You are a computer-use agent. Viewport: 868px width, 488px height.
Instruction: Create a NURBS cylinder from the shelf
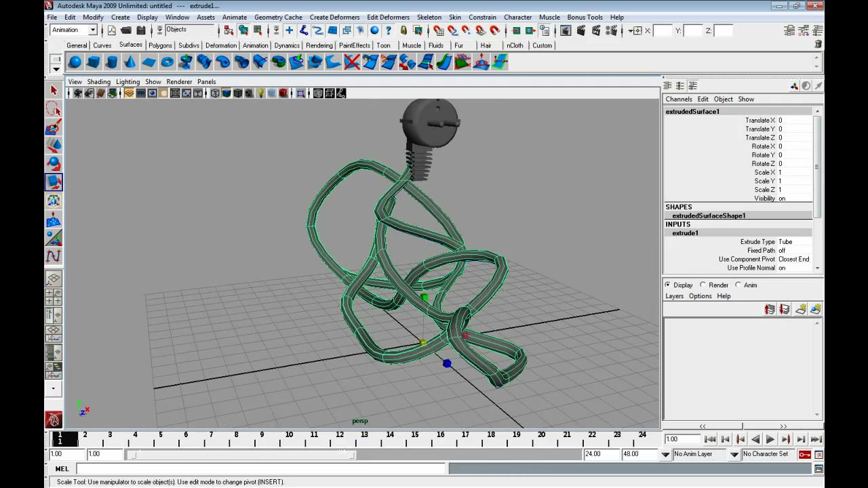tap(111, 62)
